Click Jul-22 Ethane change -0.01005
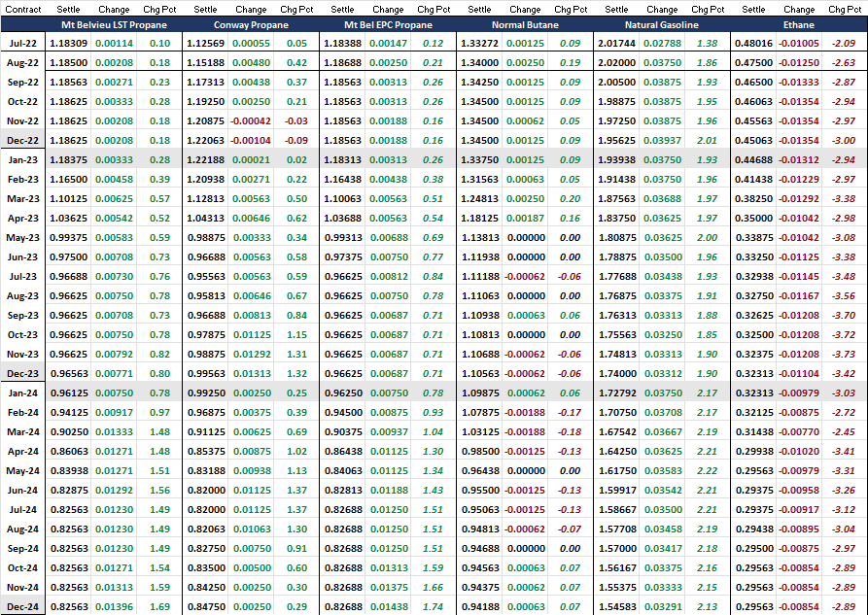The width and height of the screenshot is (868, 615). tap(799, 43)
